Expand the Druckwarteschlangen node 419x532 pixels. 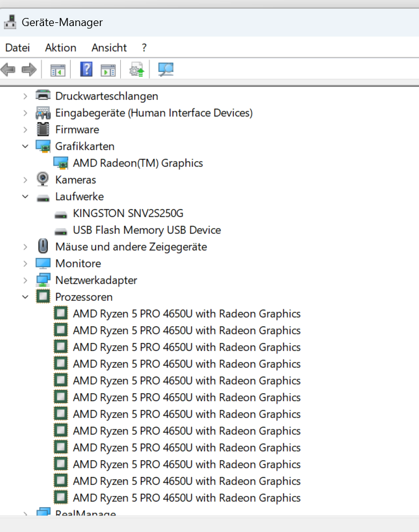pyautogui.click(x=25, y=96)
